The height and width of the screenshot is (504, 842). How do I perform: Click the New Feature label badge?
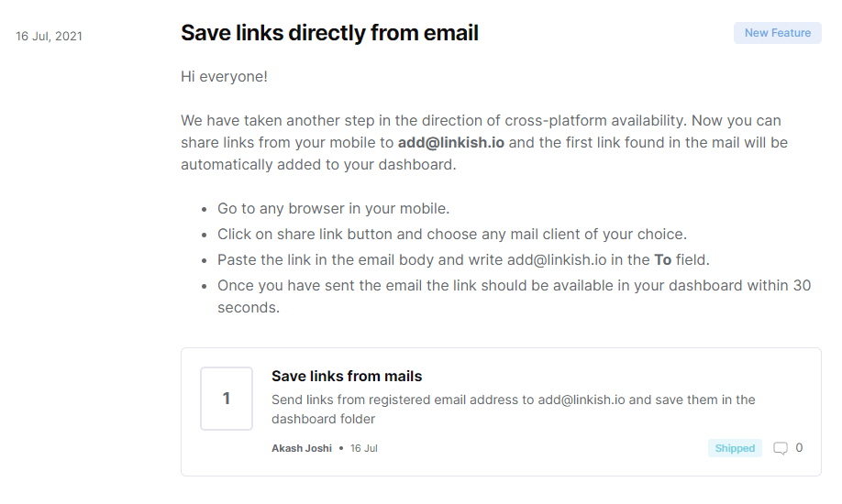coord(777,33)
